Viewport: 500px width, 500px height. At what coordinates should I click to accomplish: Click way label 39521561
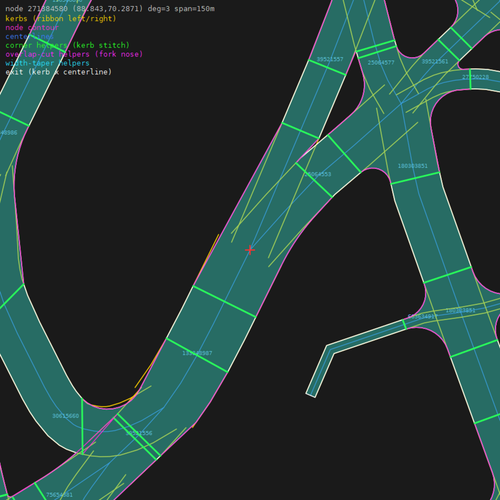click(x=435, y=62)
